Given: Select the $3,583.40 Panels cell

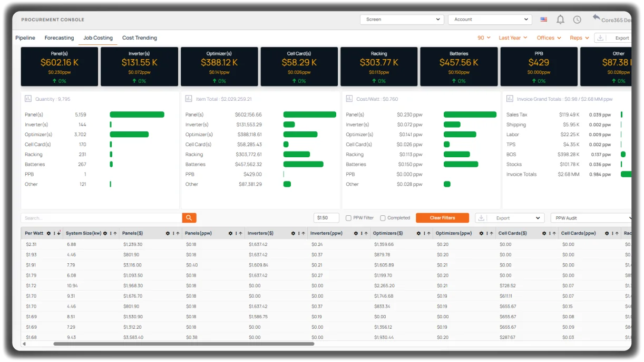Looking at the screenshot, I should (133, 337).
